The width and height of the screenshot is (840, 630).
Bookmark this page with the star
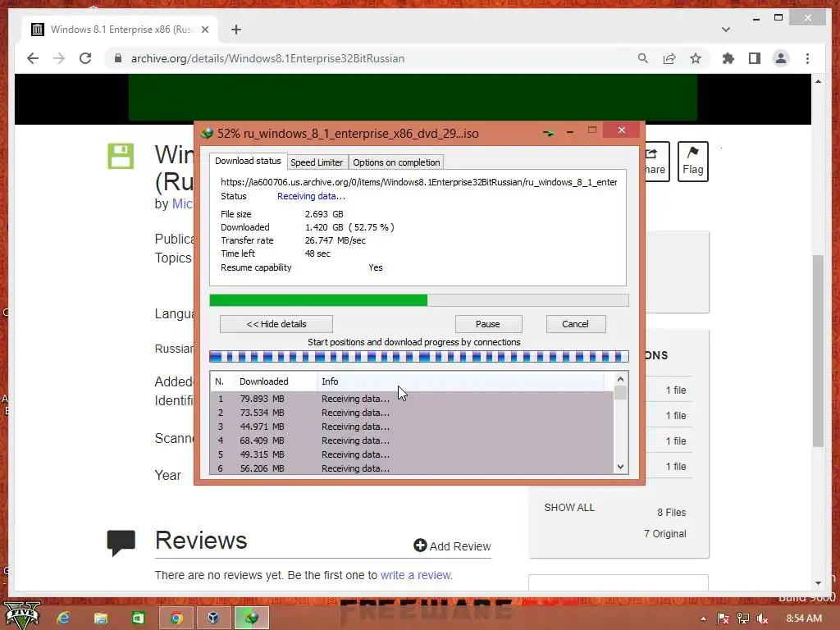(696, 58)
